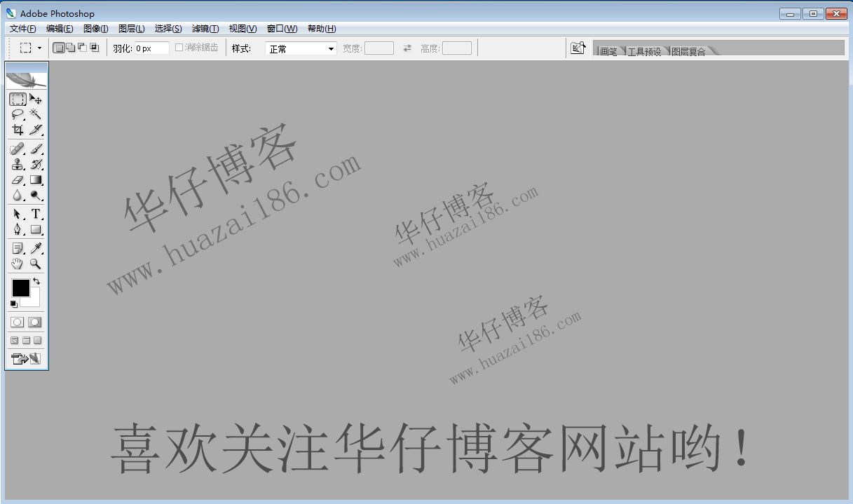
Task: Set the black foreground color swatch
Action: pyautogui.click(x=20, y=287)
